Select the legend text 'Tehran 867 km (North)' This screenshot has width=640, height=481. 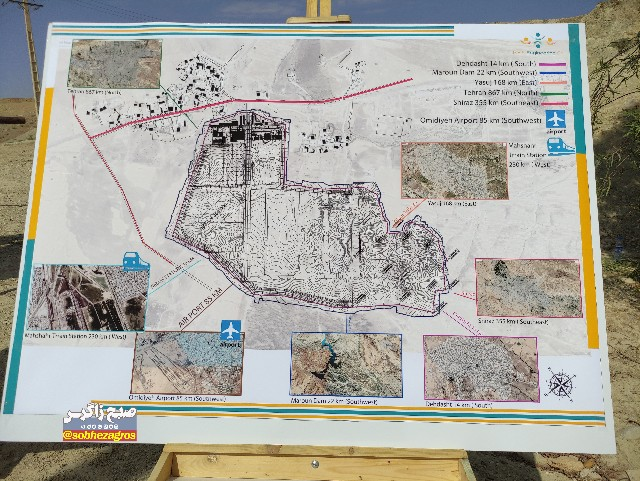click(x=501, y=93)
